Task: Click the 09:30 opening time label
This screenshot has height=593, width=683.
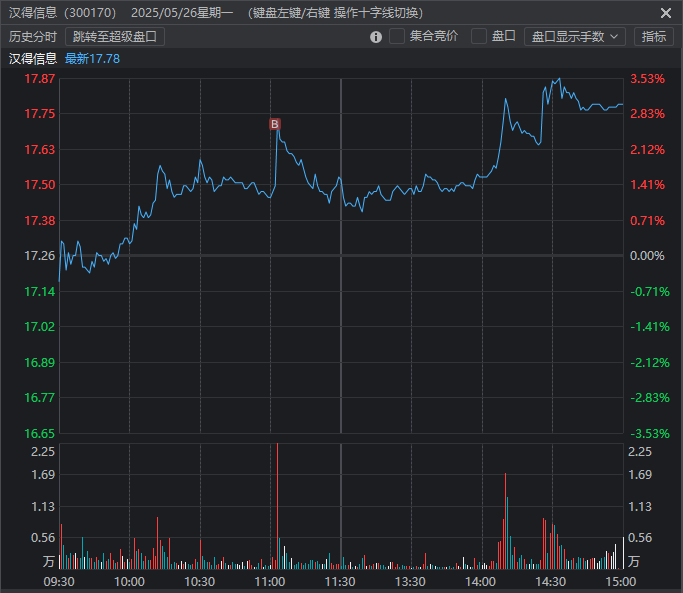Action: click(x=60, y=581)
